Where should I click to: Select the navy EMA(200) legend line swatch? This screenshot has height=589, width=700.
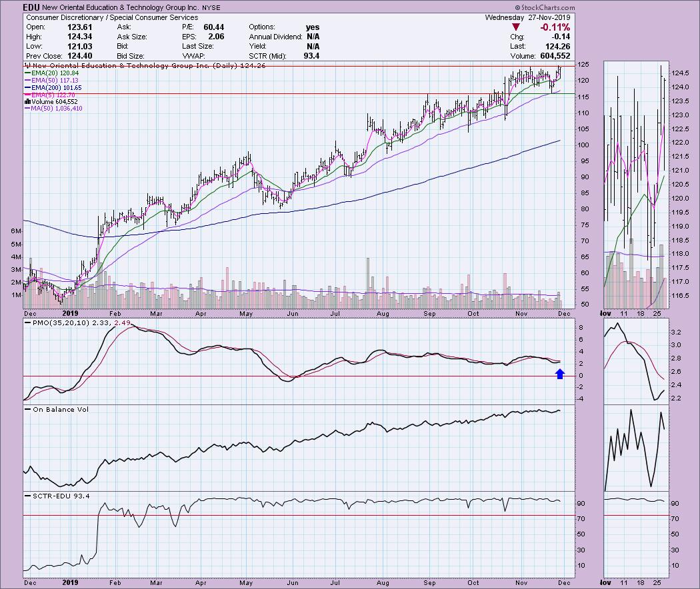click(28, 88)
